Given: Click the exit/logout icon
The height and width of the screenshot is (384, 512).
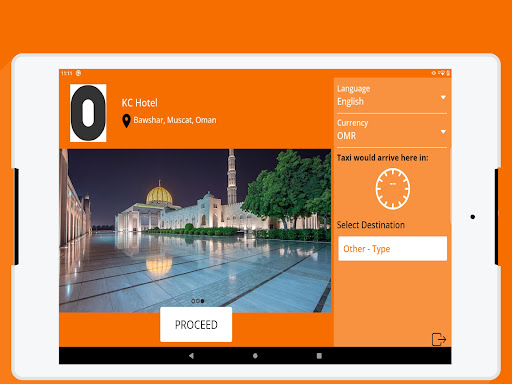Looking at the screenshot, I should (439, 339).
